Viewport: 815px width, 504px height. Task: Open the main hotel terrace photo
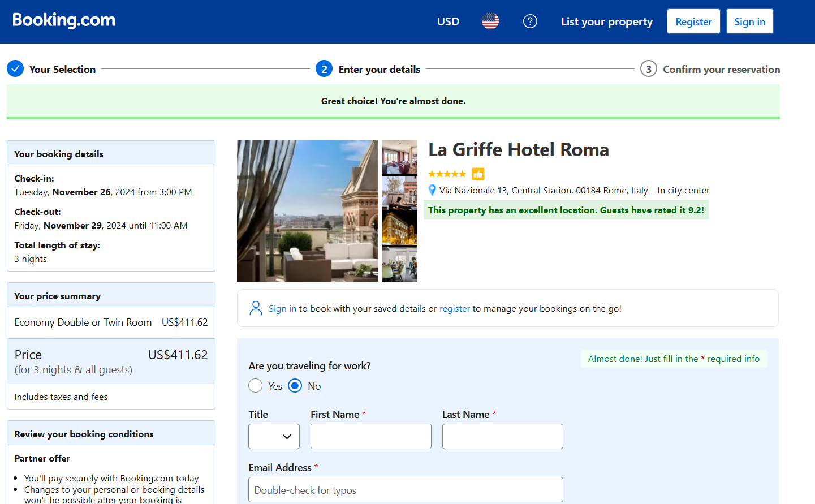point(307,211)
